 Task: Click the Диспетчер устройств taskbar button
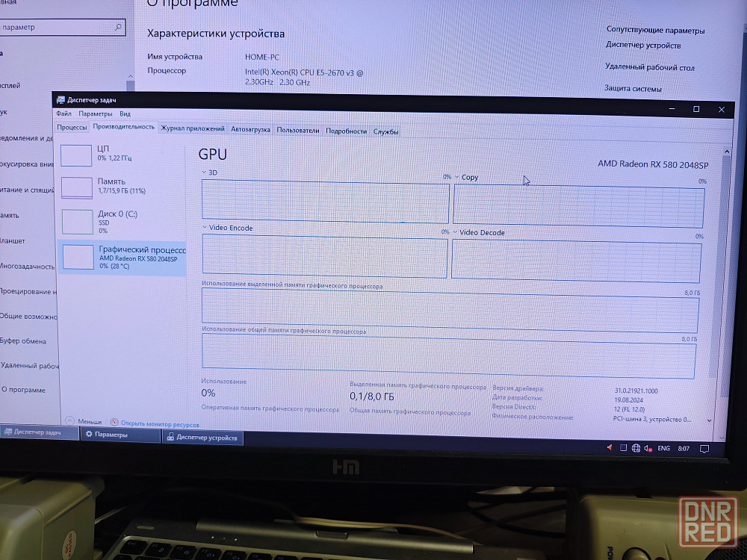coord(202,437)
